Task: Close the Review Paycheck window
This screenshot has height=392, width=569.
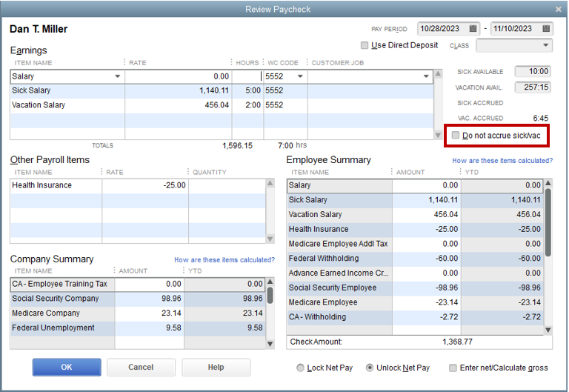Action: pyautogui.click(x=559, y=10)
